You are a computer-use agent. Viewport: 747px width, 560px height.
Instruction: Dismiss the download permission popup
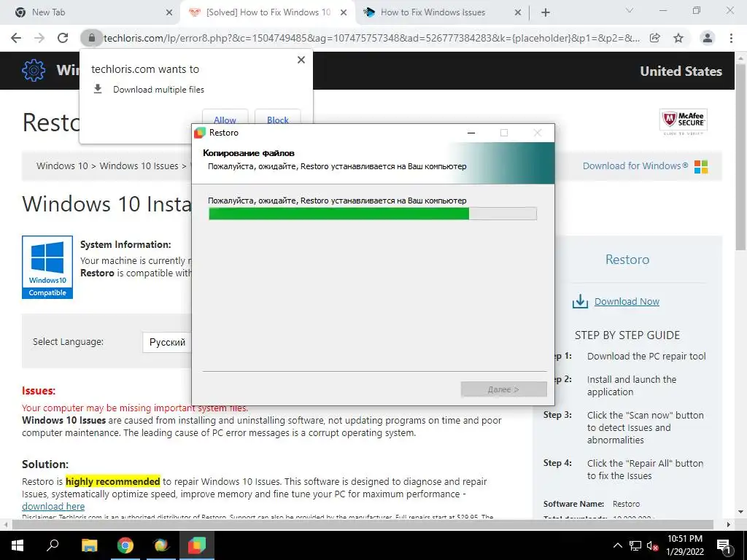[x=301, y=60]
